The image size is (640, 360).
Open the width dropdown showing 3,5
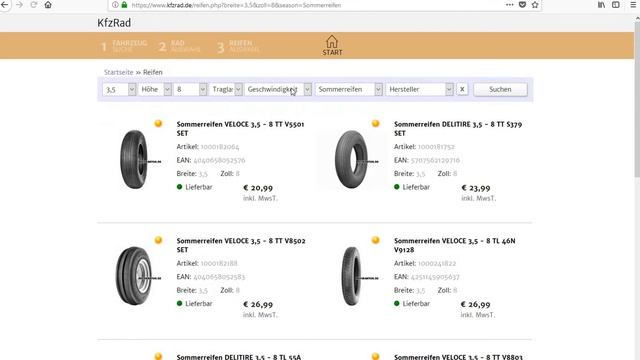(119, 89)
